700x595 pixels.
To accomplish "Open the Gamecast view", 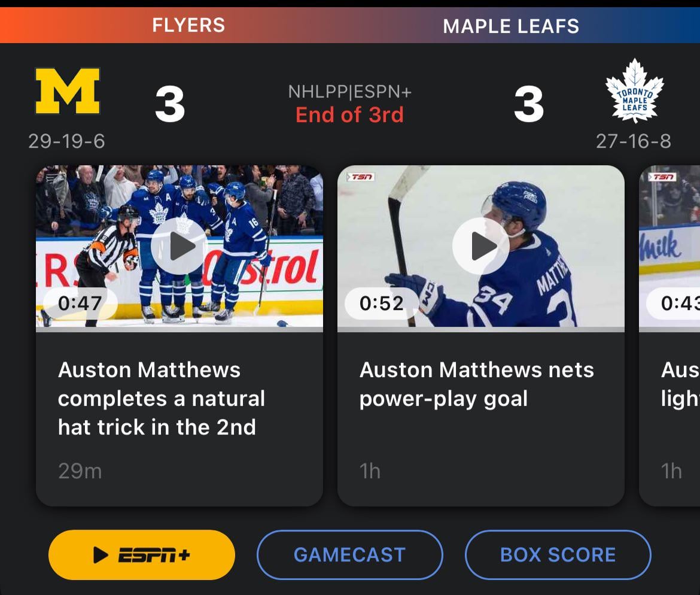I will [x=350, y=555].
